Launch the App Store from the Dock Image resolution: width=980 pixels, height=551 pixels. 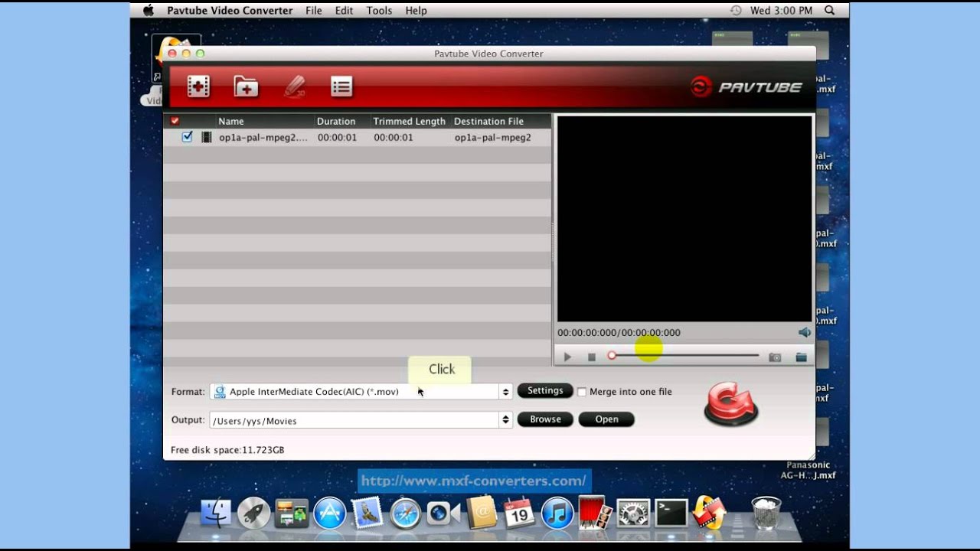pos(330,513)
